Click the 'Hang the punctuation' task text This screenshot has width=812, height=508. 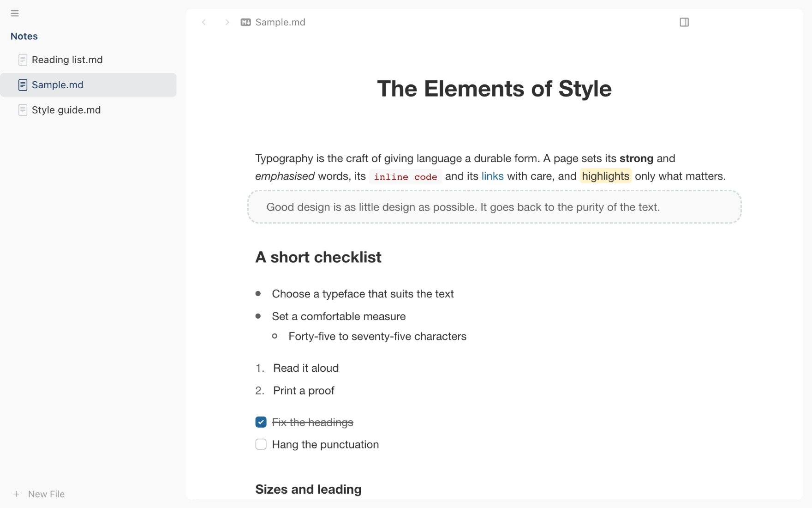tap(325, 444)
